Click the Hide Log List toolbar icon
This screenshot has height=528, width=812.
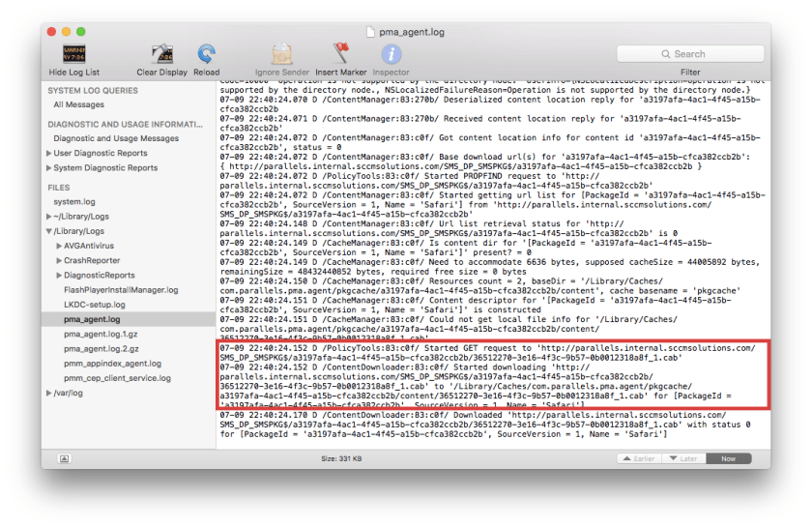[73, 54]
